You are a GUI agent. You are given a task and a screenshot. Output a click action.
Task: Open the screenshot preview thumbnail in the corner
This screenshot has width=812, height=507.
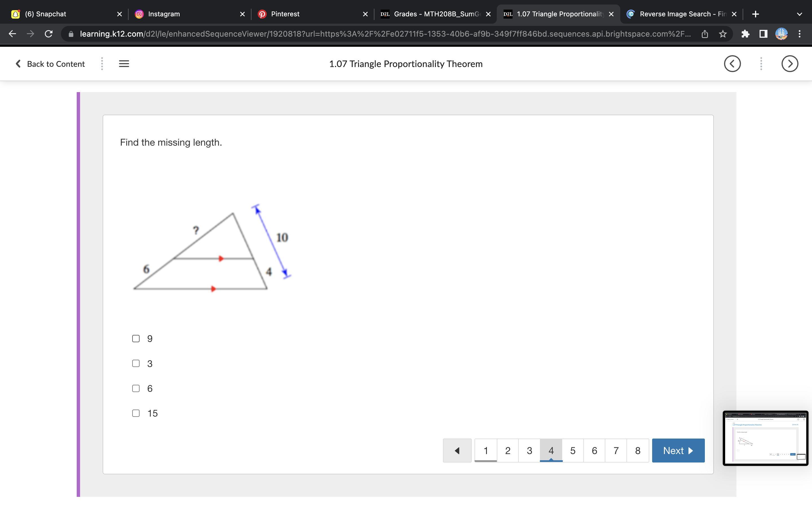pyautogui.click(x=765, y=438)
